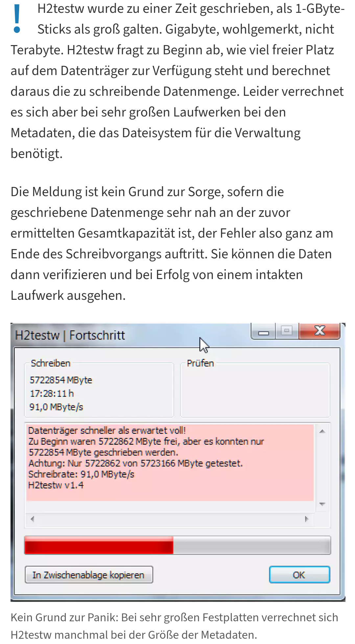Click the log scroll-down arrow
This screenshot has height=644, width=355.
pos(322,504)
